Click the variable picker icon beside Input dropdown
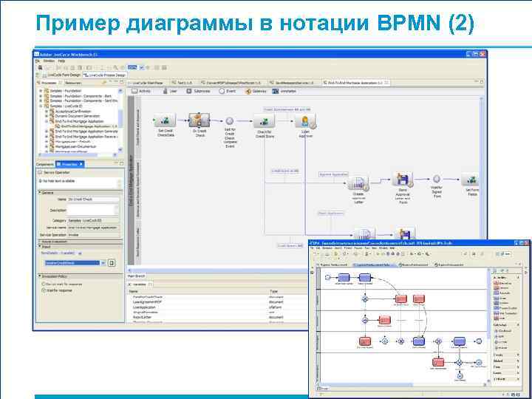Screen dimensions: 532x399 [111, 263]
